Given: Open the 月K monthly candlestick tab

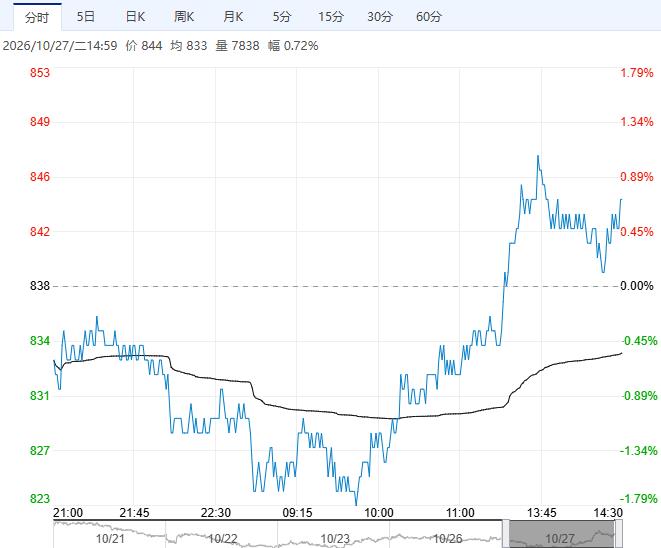Looking at the screenshot, I should pyautogui.click(x=233, y=17).
